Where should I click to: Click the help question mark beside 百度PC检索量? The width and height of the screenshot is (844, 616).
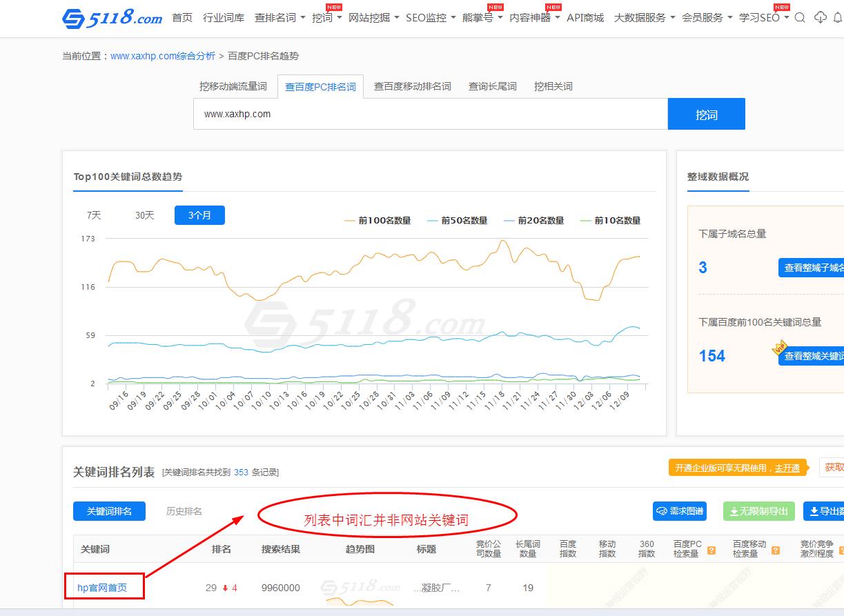(x=711, y=550)
